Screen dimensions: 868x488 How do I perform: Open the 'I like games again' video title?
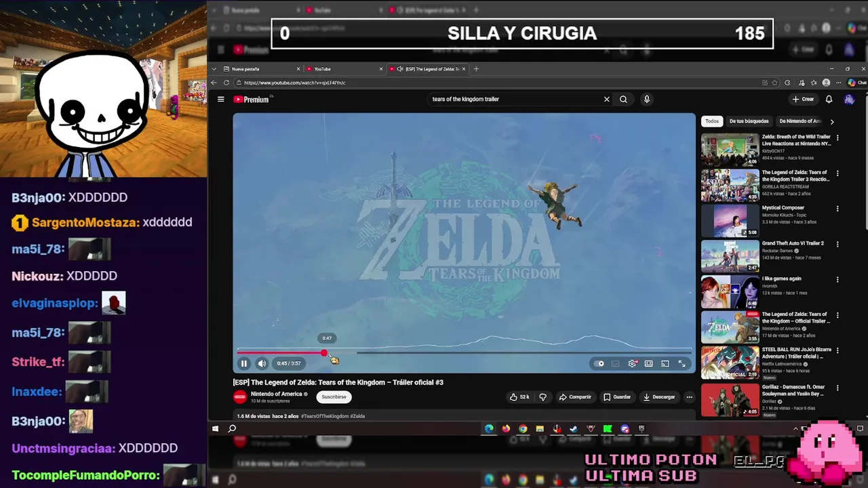[x=781, y=279]
